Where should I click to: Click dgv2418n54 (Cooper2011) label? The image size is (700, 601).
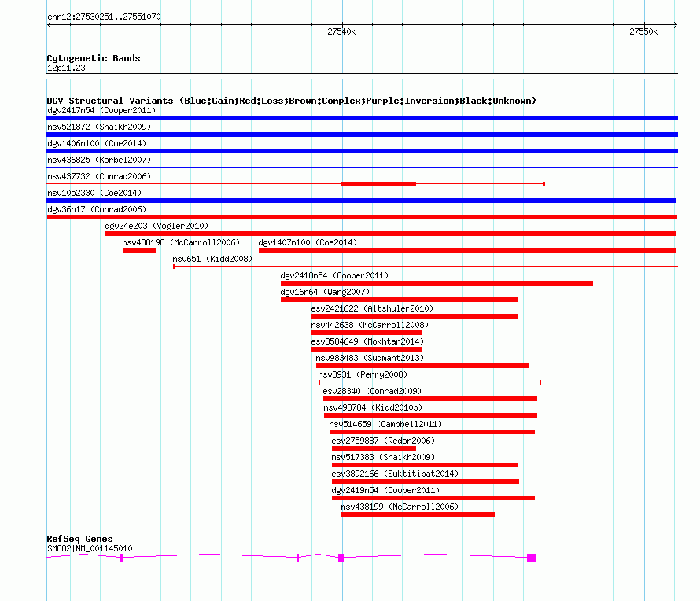click(x=334, y=275)
